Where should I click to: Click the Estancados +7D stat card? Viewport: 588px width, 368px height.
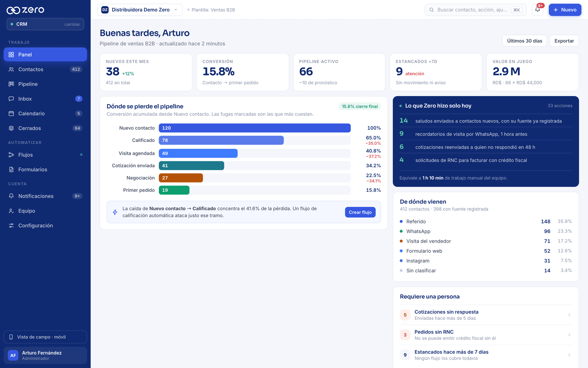(x=436, y=72)
